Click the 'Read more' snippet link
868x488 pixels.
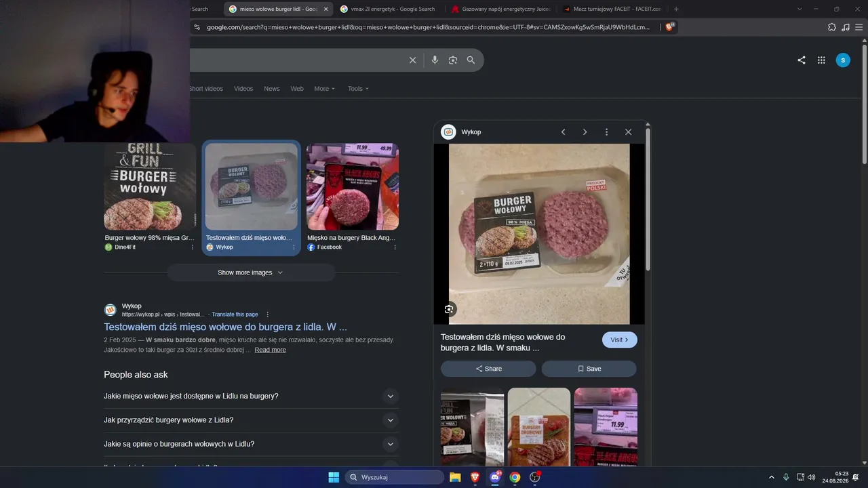tap(270, 350)
